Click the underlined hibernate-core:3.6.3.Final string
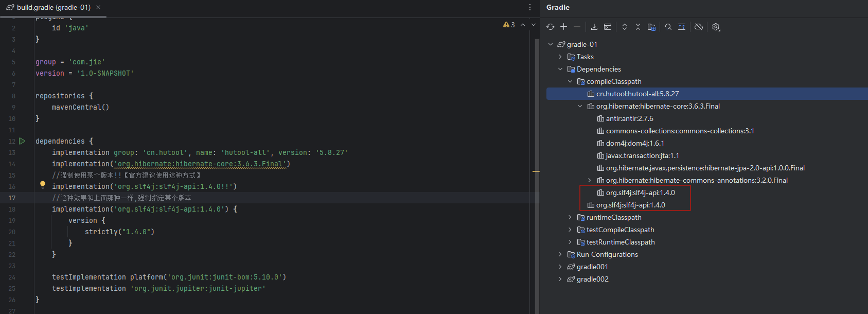 (200, 164)
